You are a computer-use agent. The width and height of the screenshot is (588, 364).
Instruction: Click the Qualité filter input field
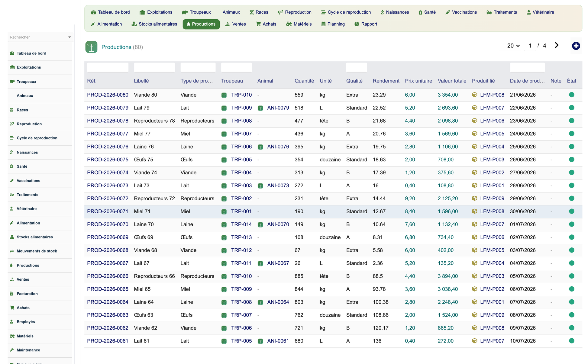coord(357,67)
